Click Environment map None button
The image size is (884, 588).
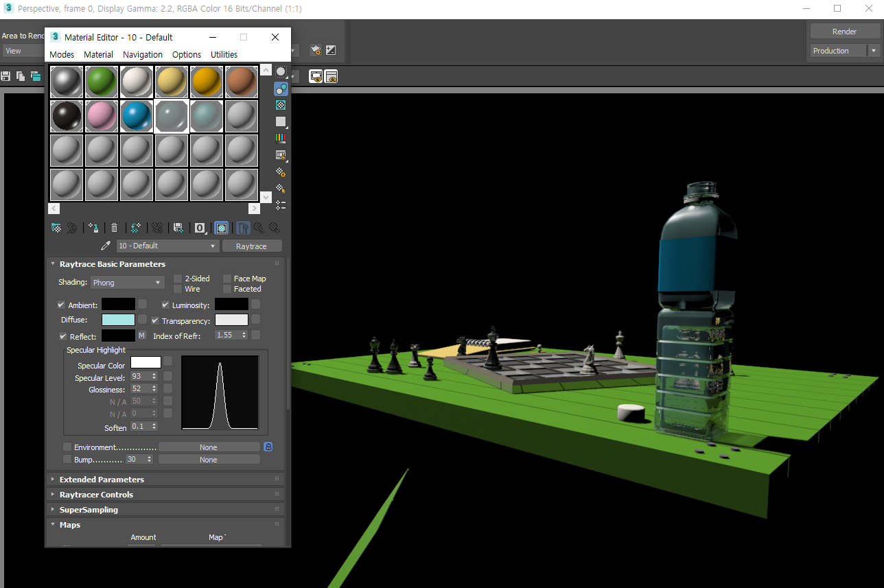click(209, 447)
